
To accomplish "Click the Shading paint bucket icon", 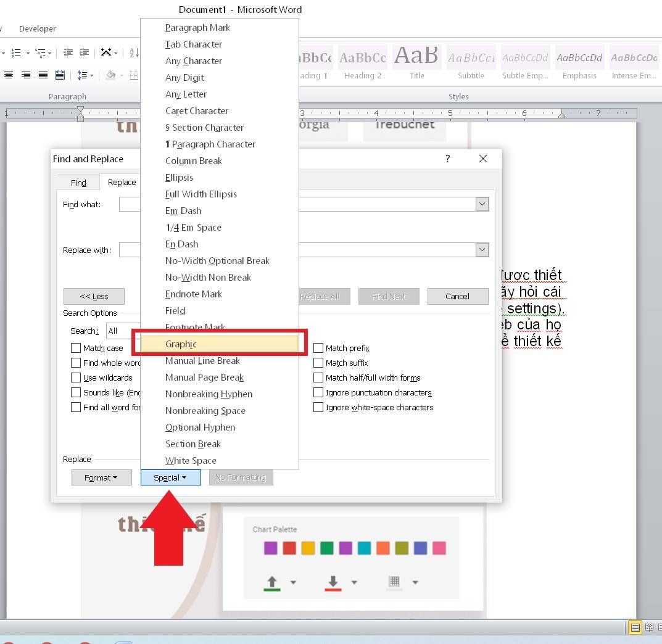I will pos(111,75).
